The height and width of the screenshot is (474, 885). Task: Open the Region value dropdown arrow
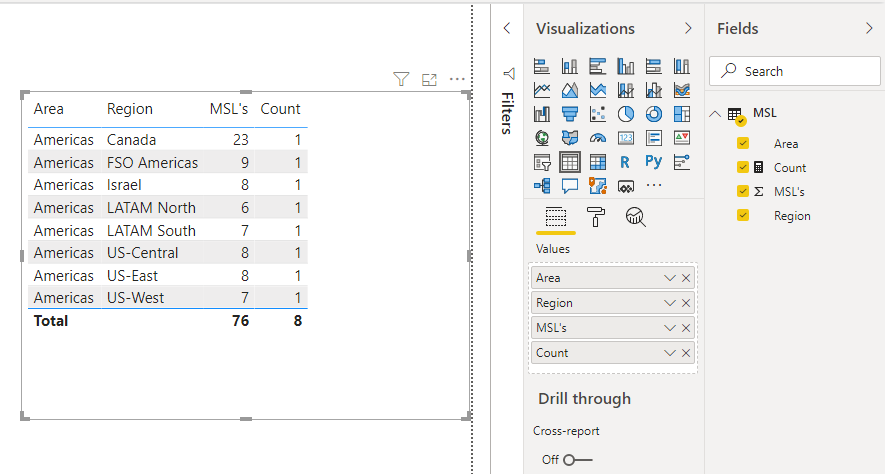tap(669, 303)
